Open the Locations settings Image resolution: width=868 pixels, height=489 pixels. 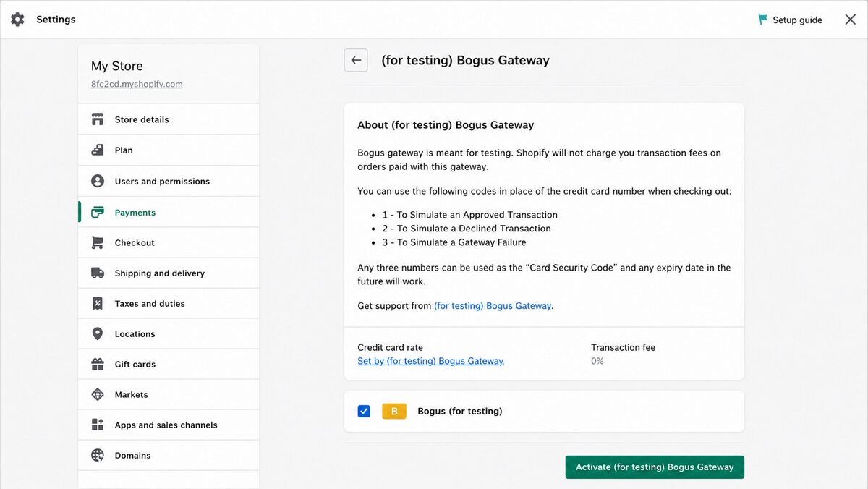click(x=169, y=334)
